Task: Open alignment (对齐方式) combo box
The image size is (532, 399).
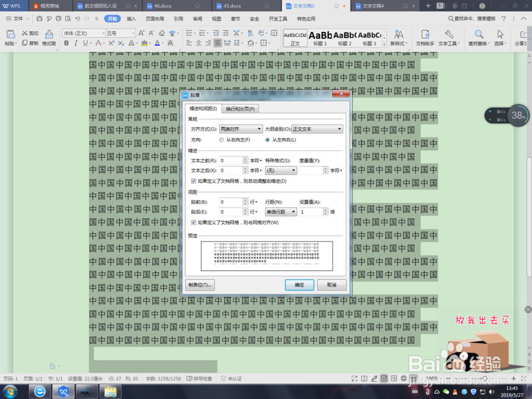Action: click(241, 129)
